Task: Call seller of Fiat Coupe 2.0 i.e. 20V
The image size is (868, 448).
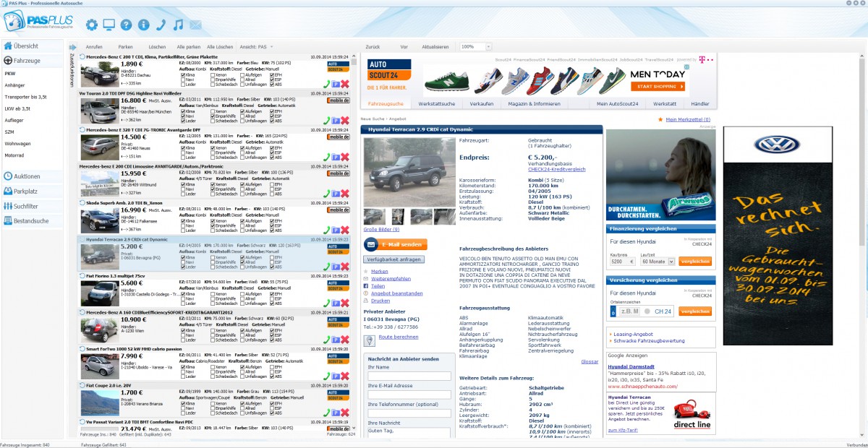Action: (327, 412)
